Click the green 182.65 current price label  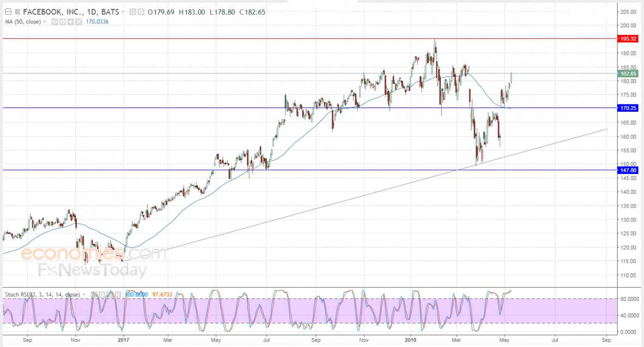[628, 73]
